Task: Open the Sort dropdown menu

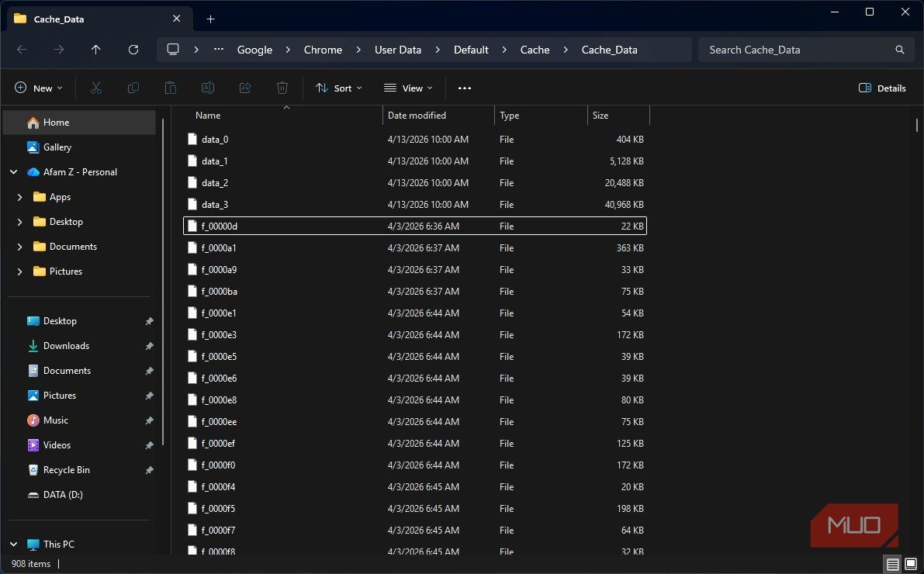Action: (x=339, y=88)
